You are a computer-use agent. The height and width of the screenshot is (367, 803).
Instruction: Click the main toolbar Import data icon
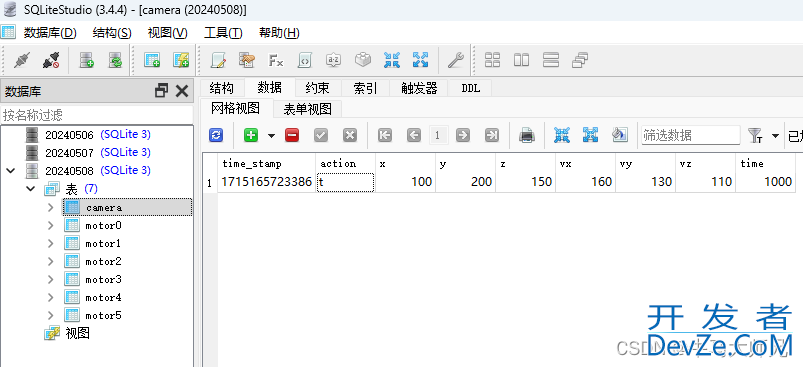392,60
